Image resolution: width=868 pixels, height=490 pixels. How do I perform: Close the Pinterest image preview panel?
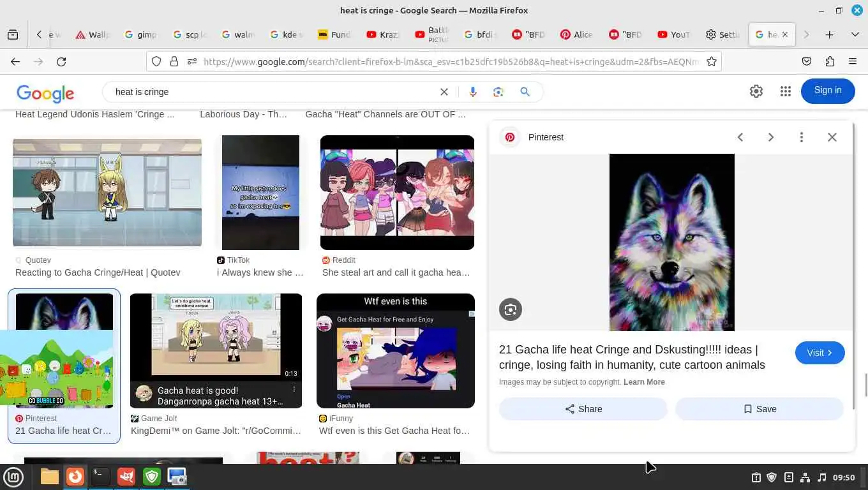click(832, 137)
